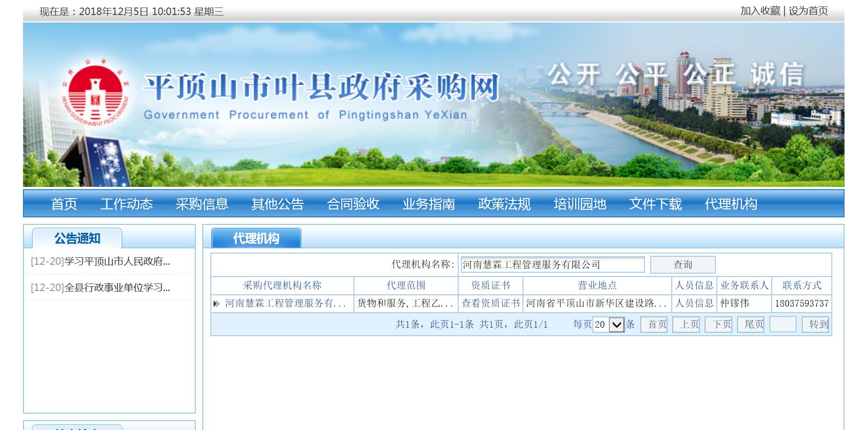Open the 人员信息 link in agency row
868x430 pixels.
coord(694,303)
